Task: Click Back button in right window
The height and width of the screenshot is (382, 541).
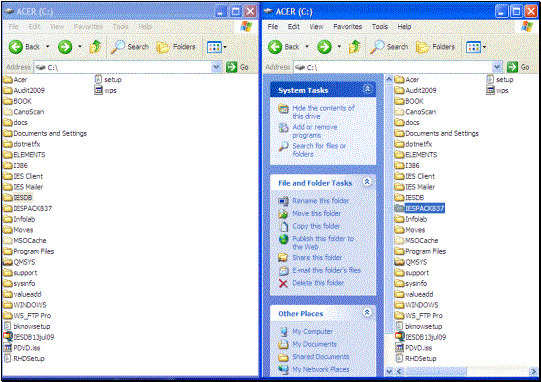Action: (x=283, y=47)
